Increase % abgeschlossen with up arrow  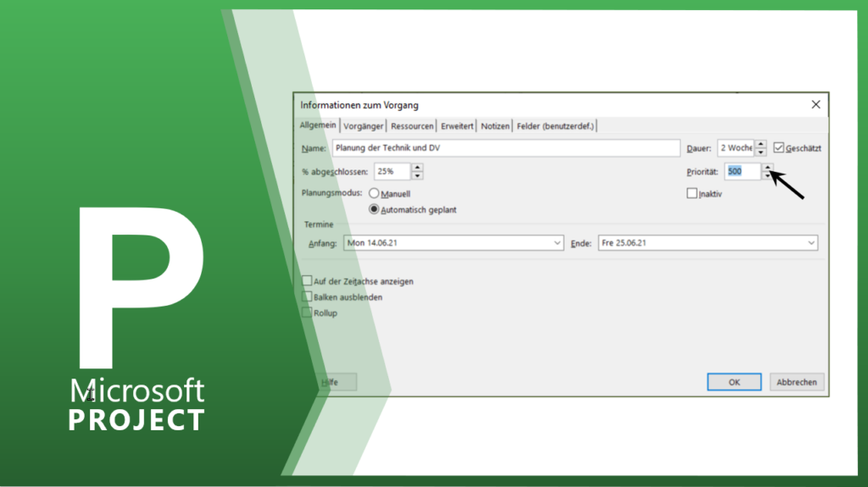tap(417, 168)
